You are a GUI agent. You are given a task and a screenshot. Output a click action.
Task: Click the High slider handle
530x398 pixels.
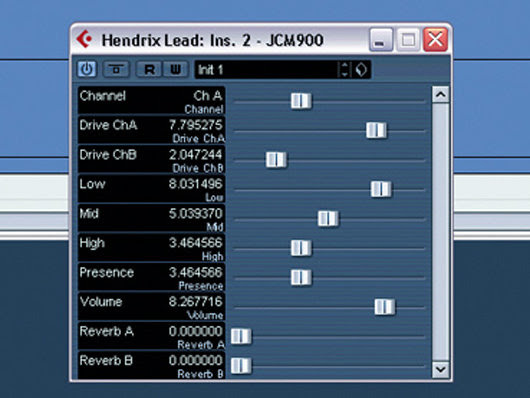[x=301, y=248]
